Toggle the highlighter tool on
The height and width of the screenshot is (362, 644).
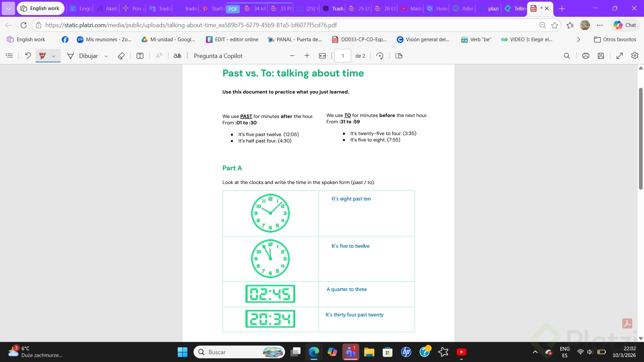click(x=43, y=56)
